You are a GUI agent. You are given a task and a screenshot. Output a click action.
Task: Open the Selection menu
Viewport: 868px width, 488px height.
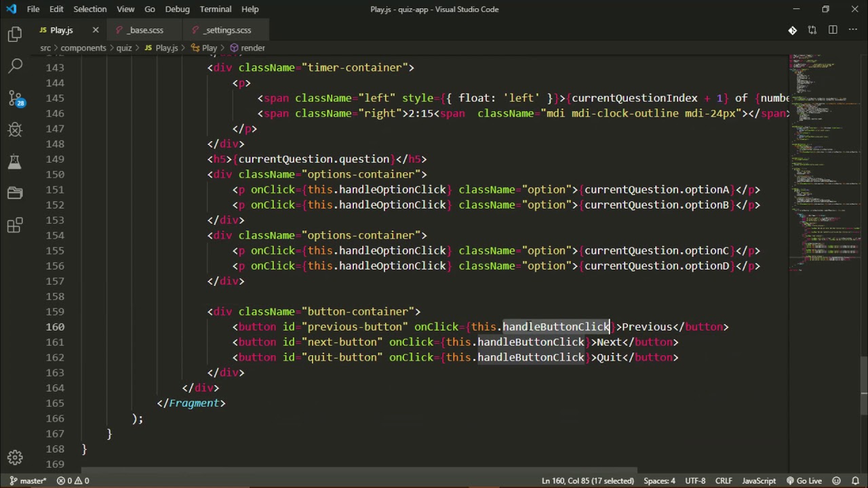(90, 9)
